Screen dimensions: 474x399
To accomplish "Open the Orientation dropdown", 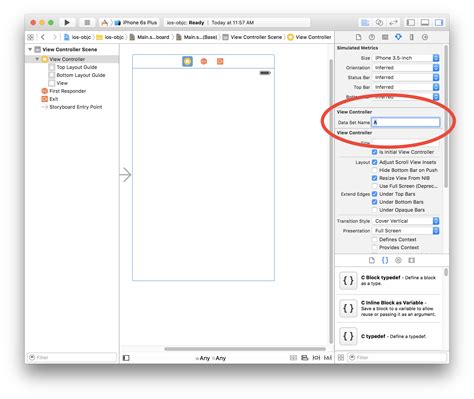I will tap(406, 68).
